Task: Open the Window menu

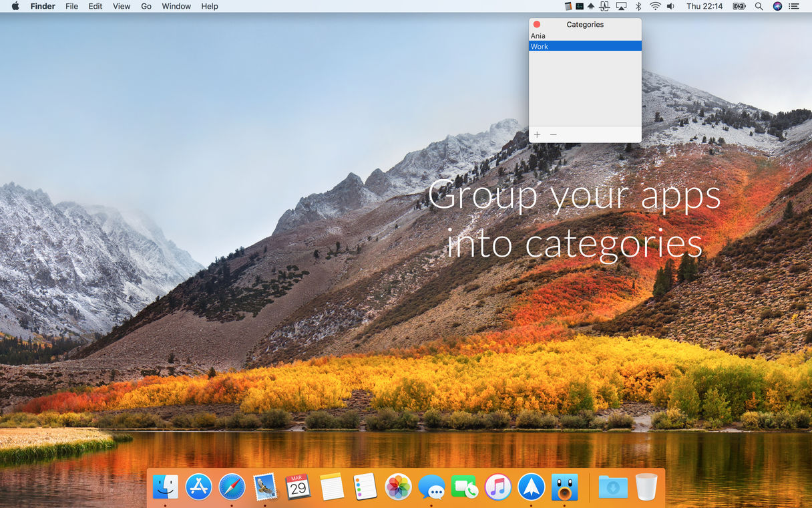Action: point(176,6)
